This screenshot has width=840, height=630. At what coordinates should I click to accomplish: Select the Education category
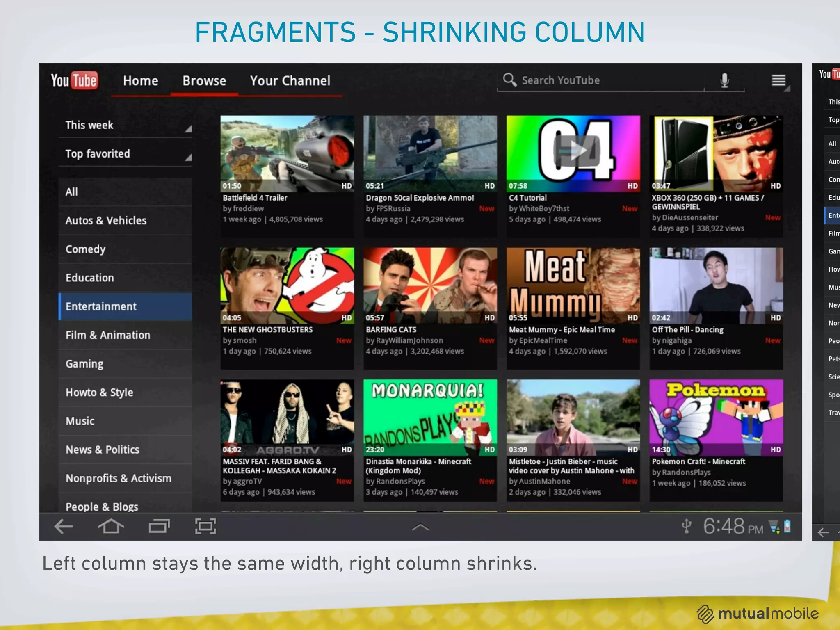pyautogui.click(x=126, y=278)
